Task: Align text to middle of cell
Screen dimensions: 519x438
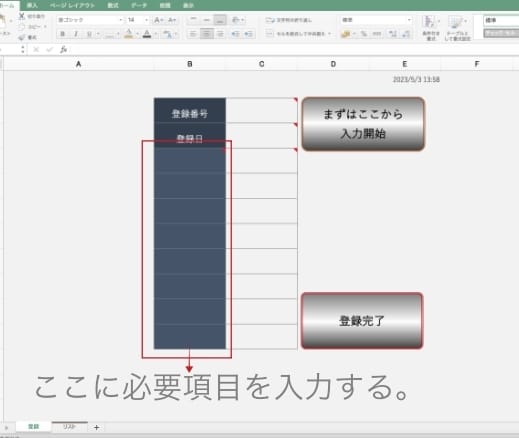Action: click(x=207, y=20)
